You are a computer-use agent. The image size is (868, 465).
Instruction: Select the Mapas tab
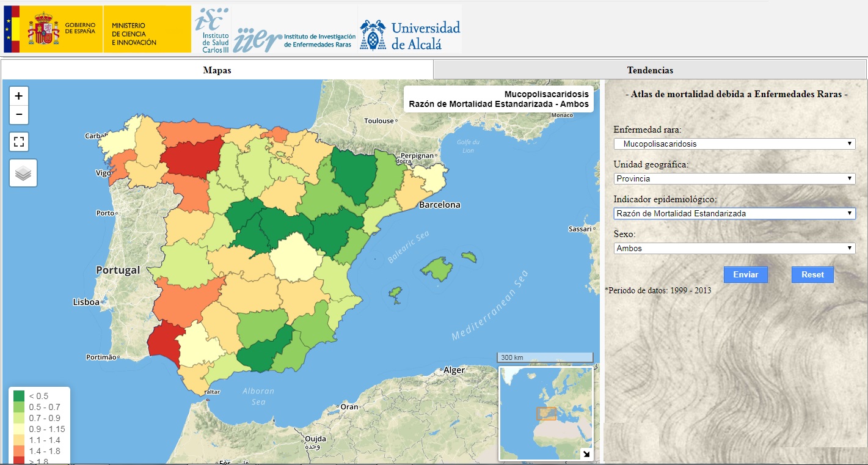coord(217,70)
